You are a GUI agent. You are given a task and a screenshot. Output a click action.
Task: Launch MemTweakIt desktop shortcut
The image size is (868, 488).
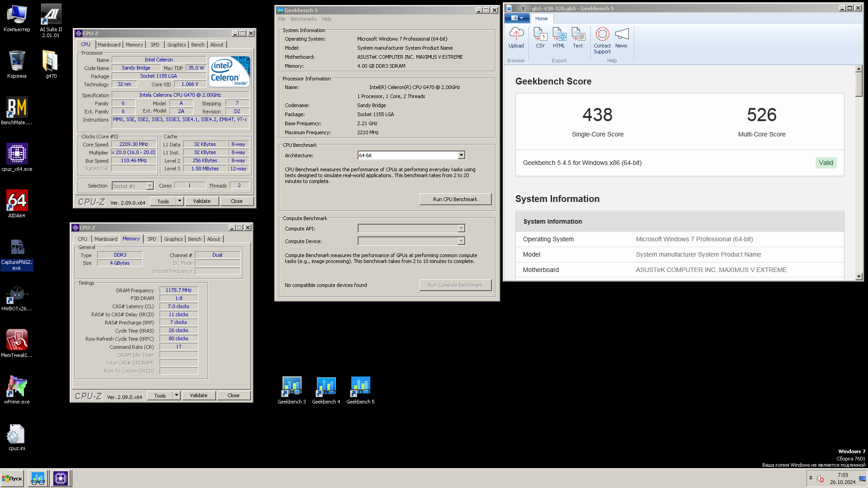point(17,343)
